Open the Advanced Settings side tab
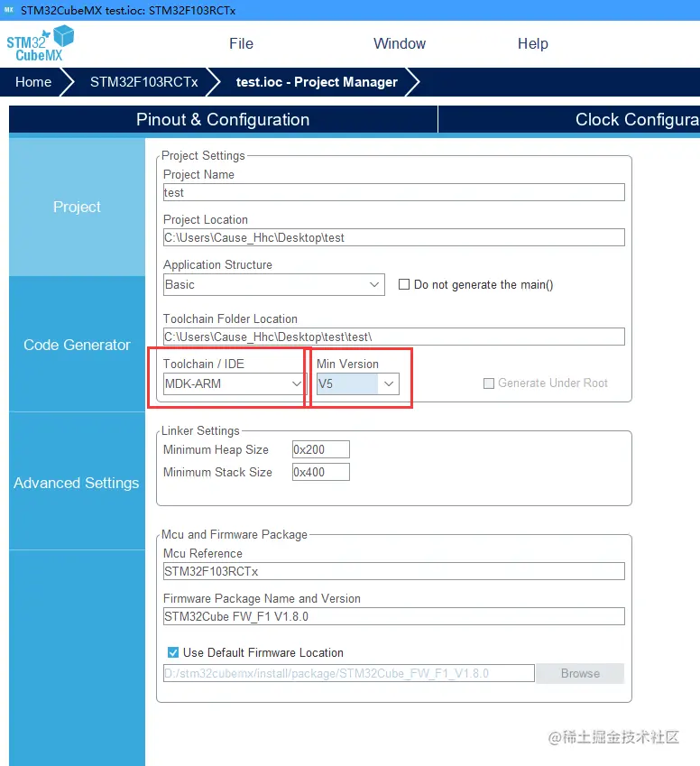Image resolution: width=700 pixels, height=766 pixels. point(77,483)
